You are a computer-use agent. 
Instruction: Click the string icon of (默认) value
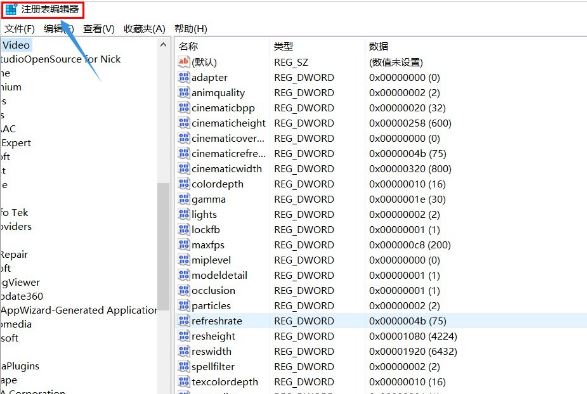(x=183, y=62)
